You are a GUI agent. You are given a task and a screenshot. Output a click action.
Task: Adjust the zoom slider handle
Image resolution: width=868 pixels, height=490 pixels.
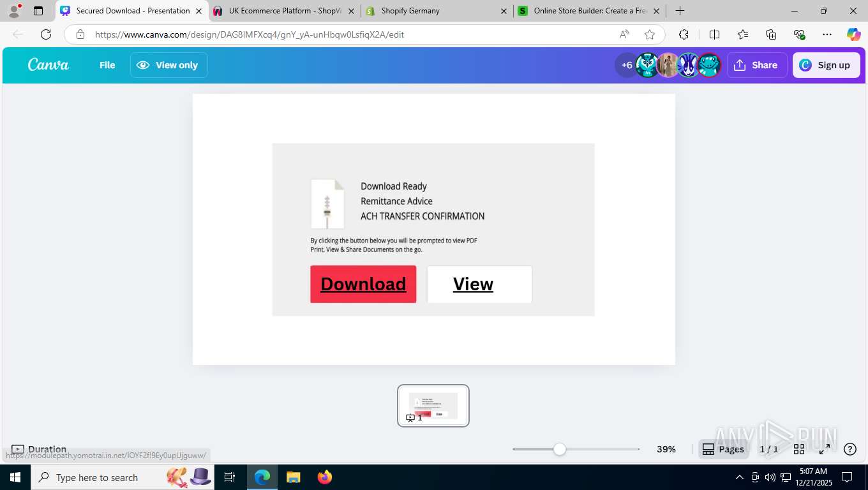coord(560,449)
